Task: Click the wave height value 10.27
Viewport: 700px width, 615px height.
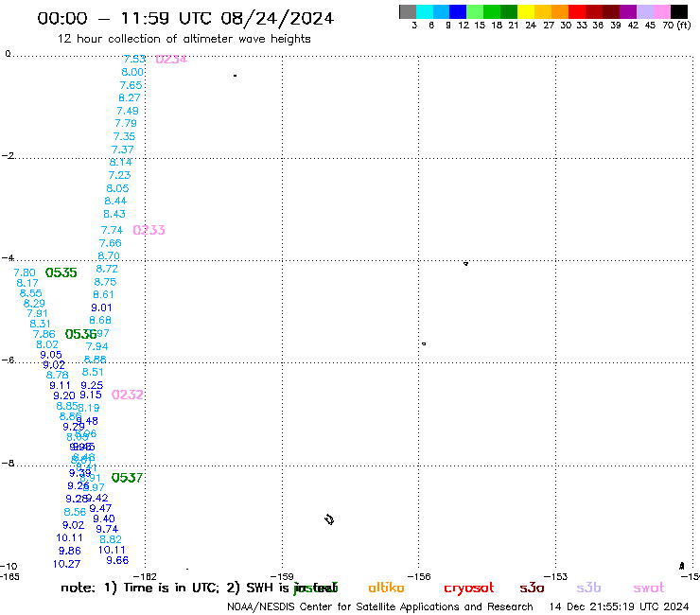Action: point(66,564)
